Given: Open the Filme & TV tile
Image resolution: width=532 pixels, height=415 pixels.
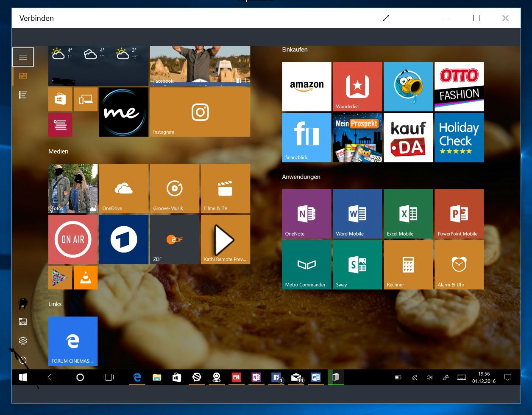Looking at the screenshot, I should (x=226, y=188).
